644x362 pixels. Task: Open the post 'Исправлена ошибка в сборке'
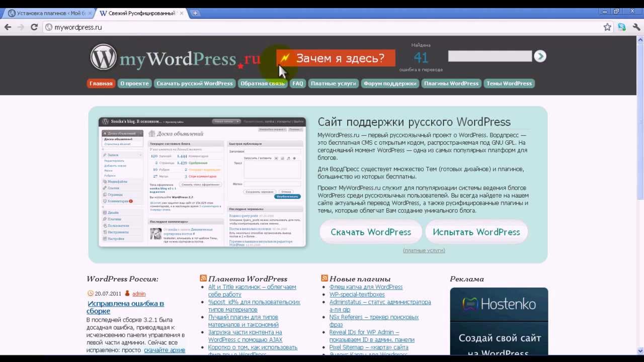[125, 307]
